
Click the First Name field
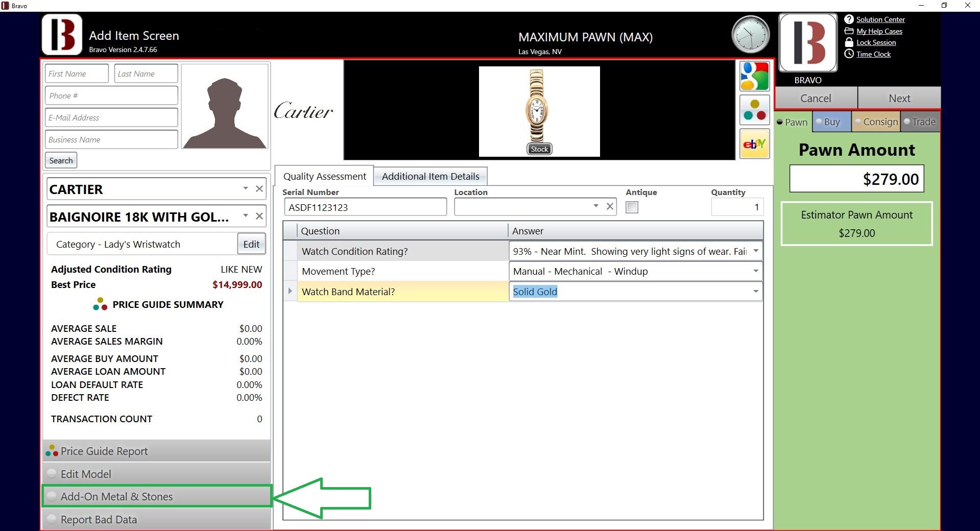pyautogui.click(x=77, y=74)
